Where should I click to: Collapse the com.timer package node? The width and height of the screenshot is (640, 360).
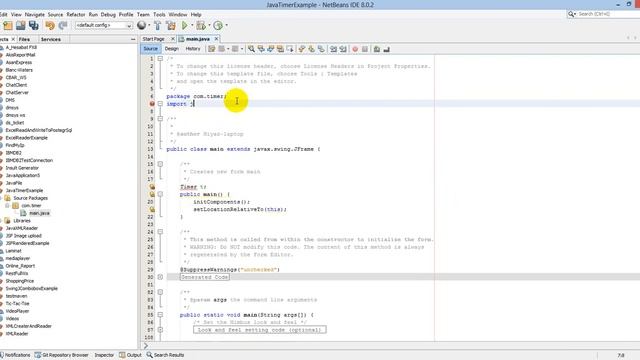[7, 206]
